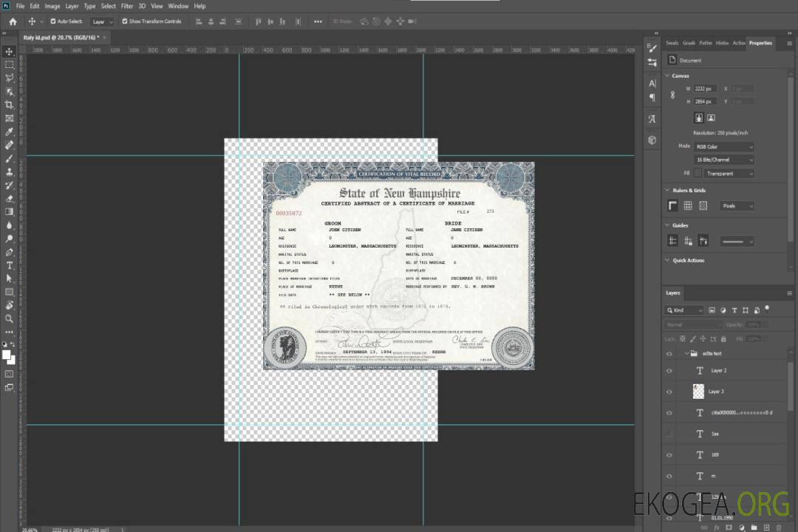Viewport: 798px width, 532px height.
Task: Collapse the 'adte text' layer group
Action: click(x=686, y=353)
